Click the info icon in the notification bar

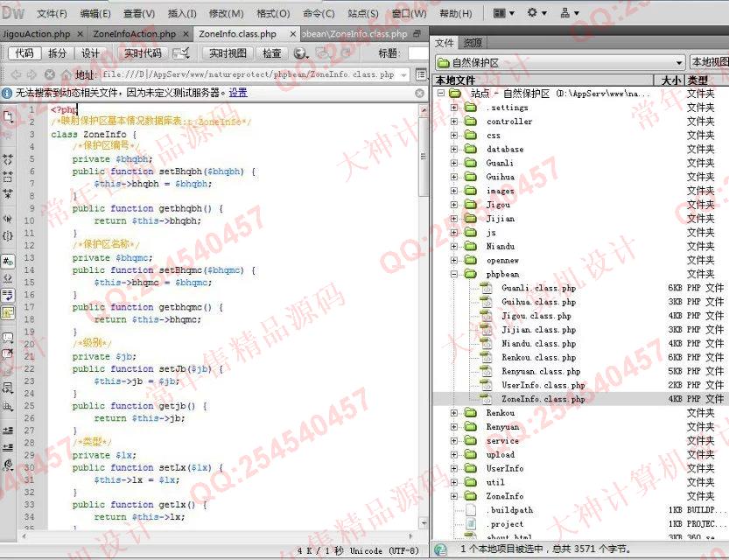pyautogui.click(x=7, y=94)
